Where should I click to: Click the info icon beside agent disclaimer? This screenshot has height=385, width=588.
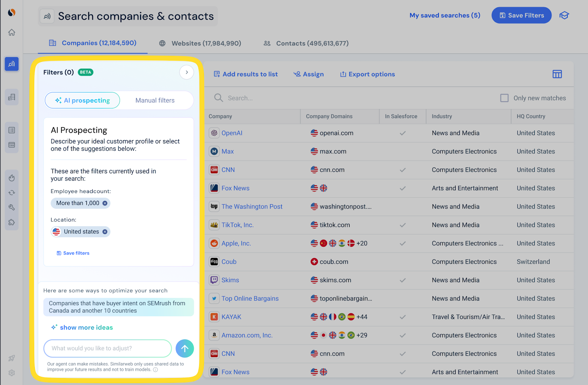[x=155, y=370]
